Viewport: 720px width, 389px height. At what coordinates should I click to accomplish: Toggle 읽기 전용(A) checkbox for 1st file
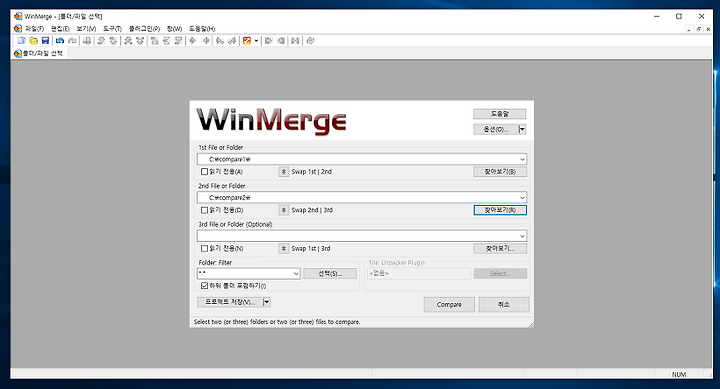coord(204,172)
